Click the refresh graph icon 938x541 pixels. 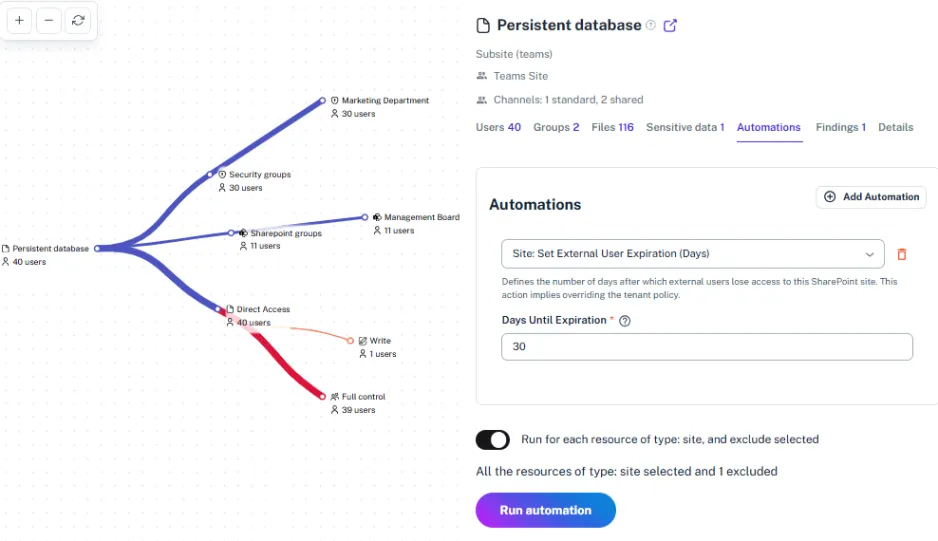click(x=78, y=20)
